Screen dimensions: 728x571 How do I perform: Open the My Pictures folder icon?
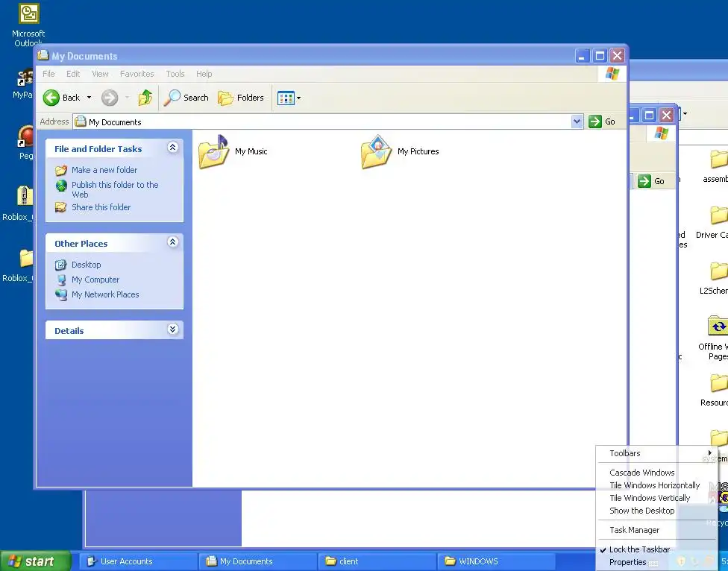[377, 151]
